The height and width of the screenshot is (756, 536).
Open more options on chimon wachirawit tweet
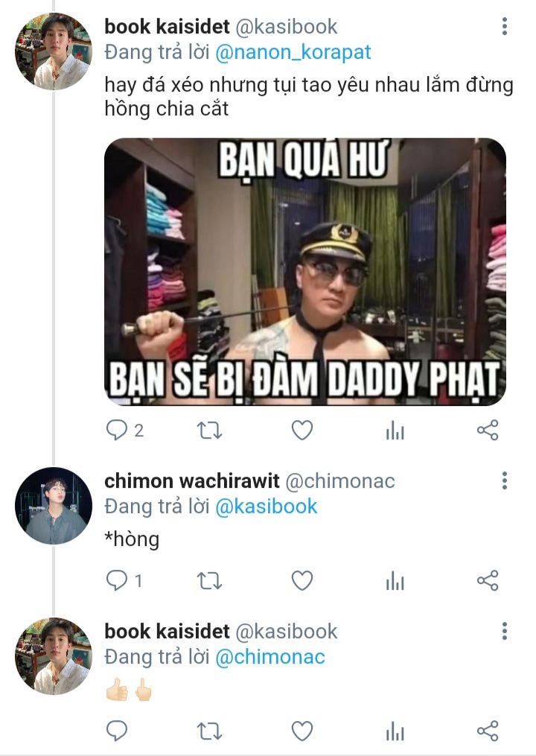click(505, 480)
